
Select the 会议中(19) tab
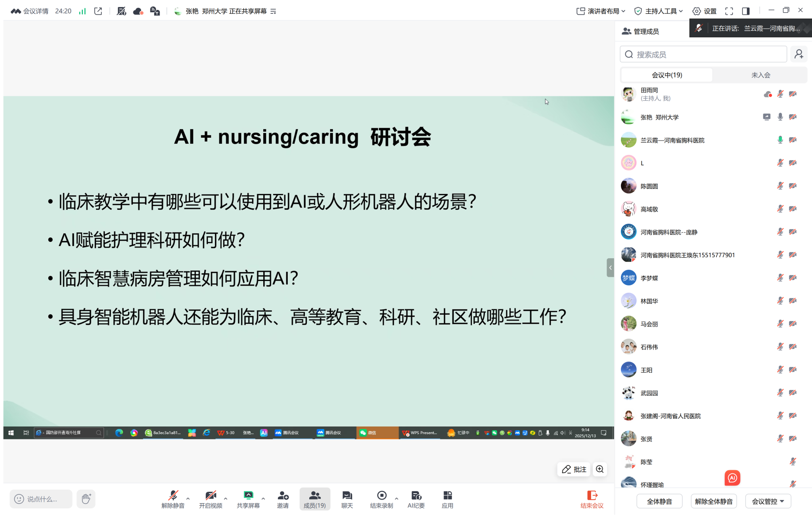click(666, 75)
